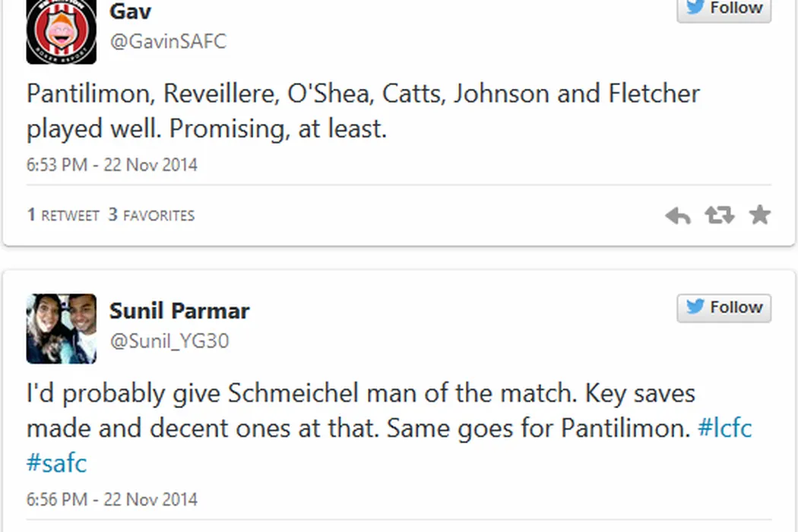Open the @Sunil_YG30 handle link
798x532 pixels.
coord(169,341)
